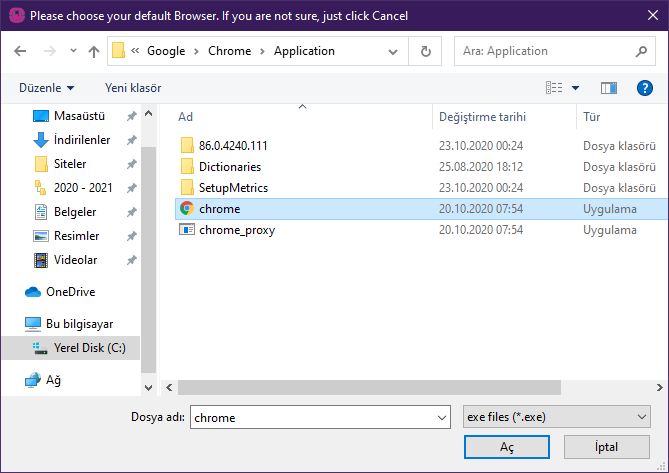The width and height of the screenshot is (669, 473).
Task: Select OneDrive in the sidebar
Action: (70, 292)
